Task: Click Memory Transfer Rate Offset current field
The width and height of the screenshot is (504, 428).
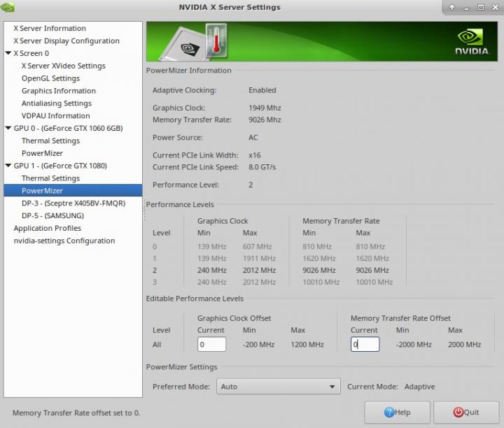Action: click(x=365, y=344)
